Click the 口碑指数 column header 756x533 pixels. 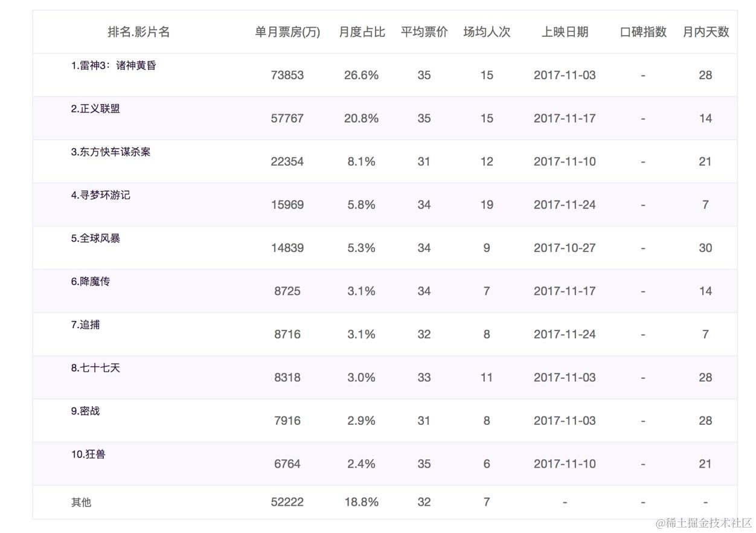point(643,32)
